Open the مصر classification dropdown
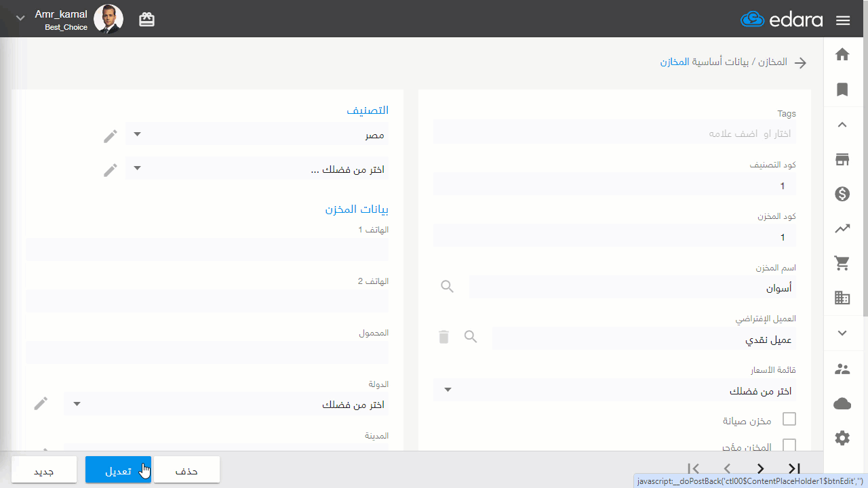The width and height of the screenshot is (868, 488). tap(257, 134)
